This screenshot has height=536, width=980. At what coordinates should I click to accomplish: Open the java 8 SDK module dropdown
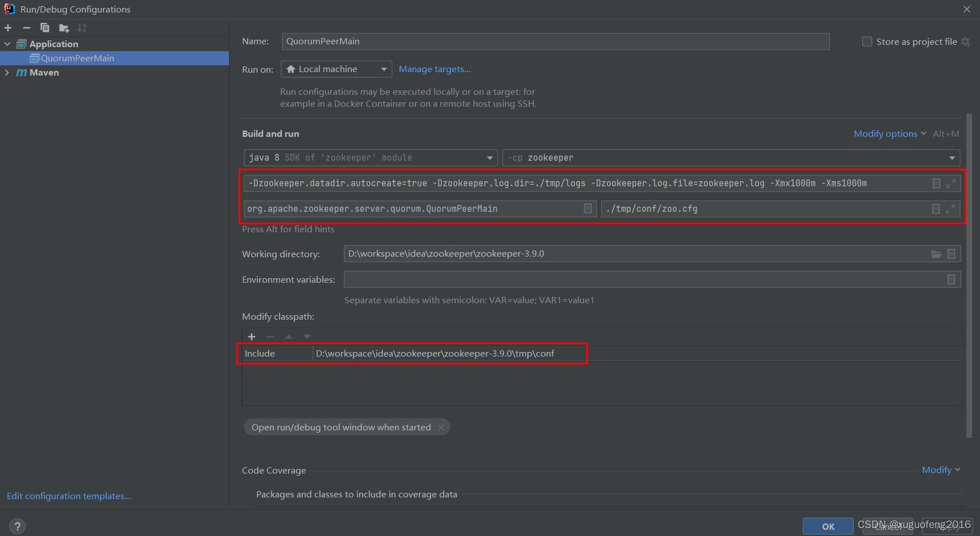[370, 157]
